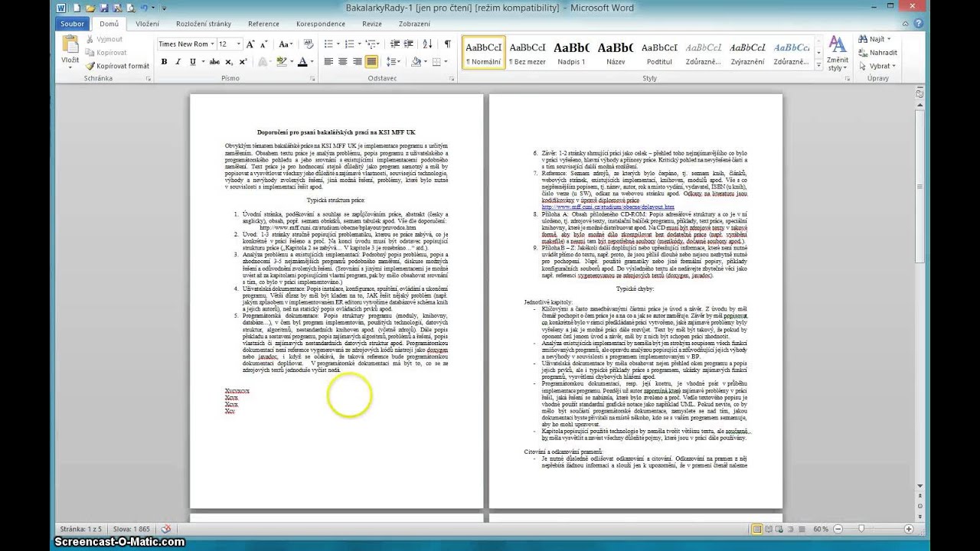Open the Soubor tab
Screen dimensions: 980x551
72,24
